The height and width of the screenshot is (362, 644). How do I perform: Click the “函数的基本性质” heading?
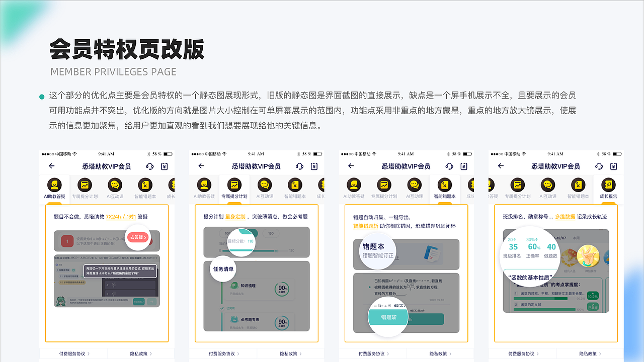point(530,278)
